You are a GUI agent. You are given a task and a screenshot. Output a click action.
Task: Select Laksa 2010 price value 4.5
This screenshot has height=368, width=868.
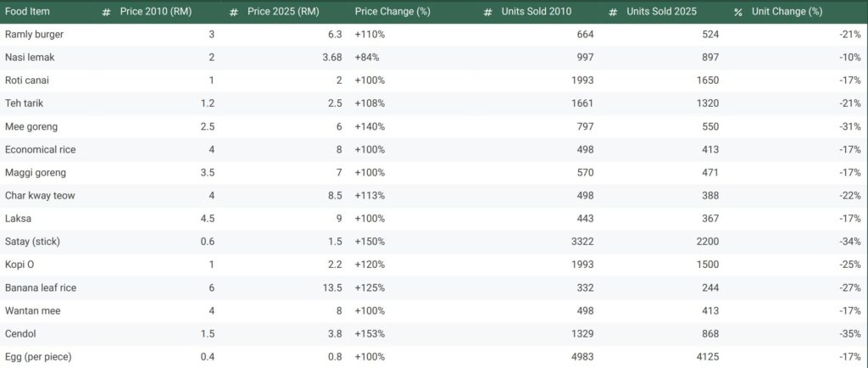point(206,219)
